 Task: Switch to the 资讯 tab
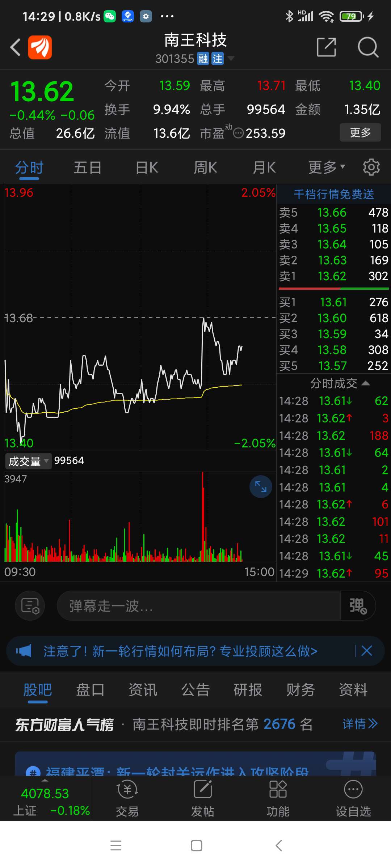click(x=143, y=690)
